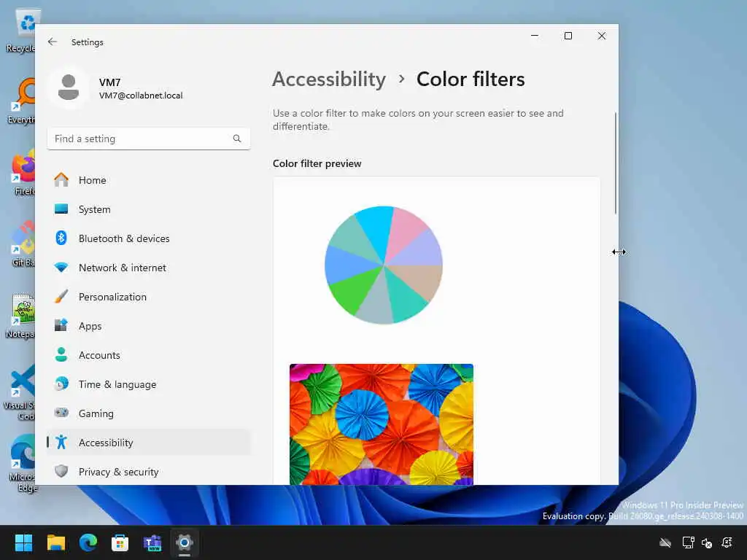Click the VM7 user avatar icon

[69, 88]
